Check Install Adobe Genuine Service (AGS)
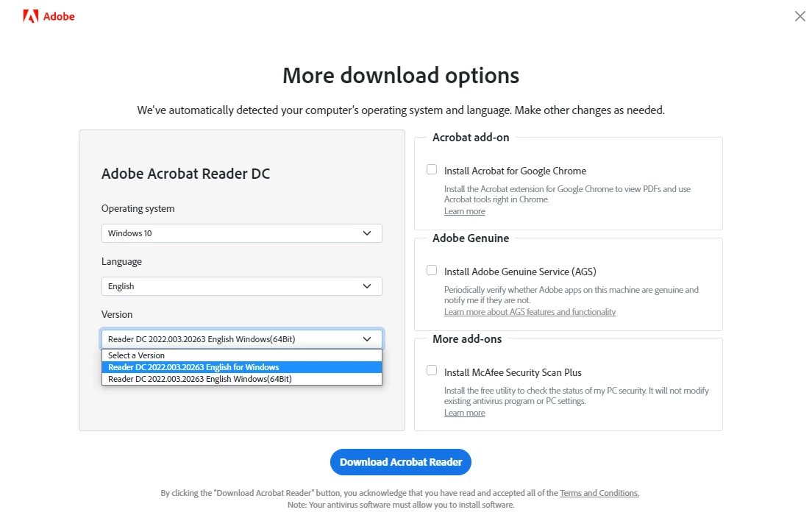This screenshot has height=518, width=812. [x=431, y=270]
